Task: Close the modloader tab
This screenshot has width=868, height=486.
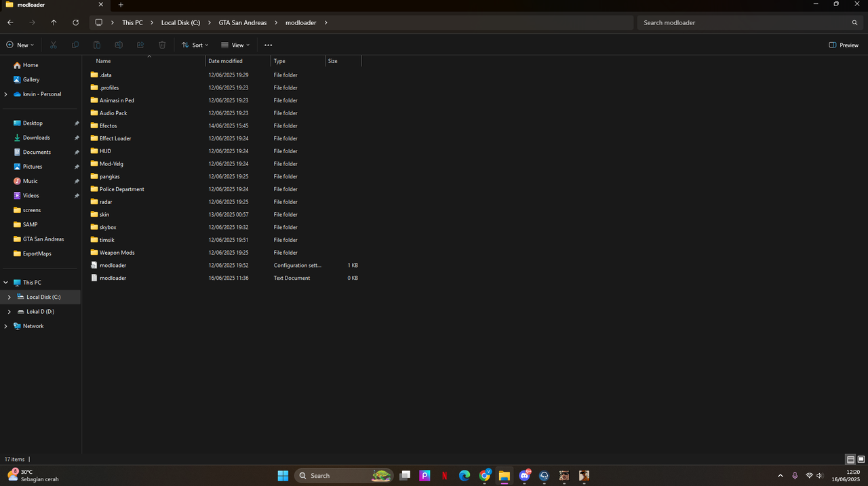Action: 100,5
